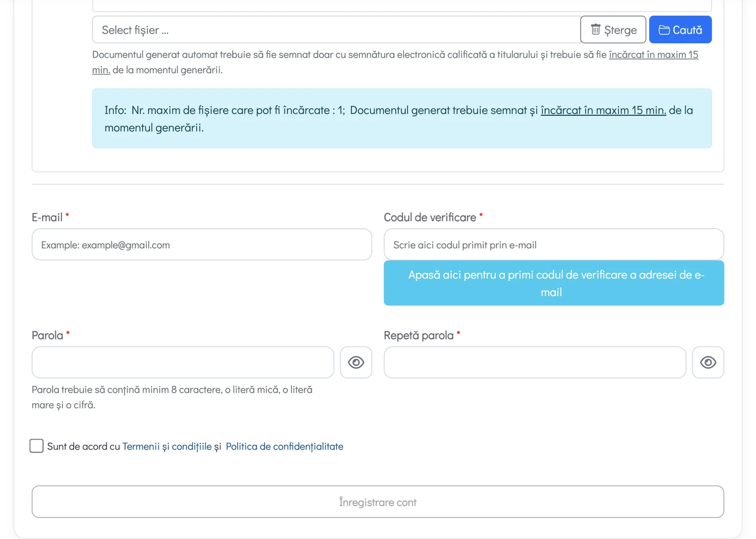Click the Repetă parola label
This screenshot has height=539, width=756.
point(418,335)
